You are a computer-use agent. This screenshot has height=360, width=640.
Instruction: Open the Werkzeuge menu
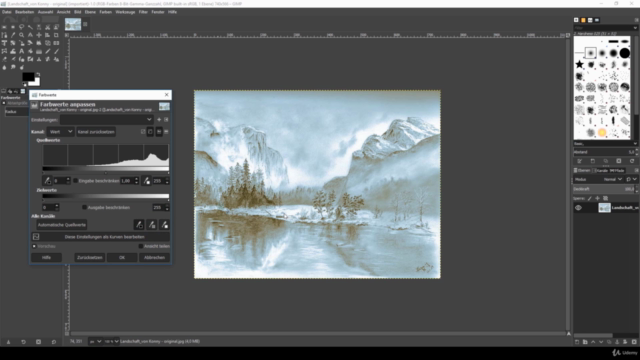125,12
